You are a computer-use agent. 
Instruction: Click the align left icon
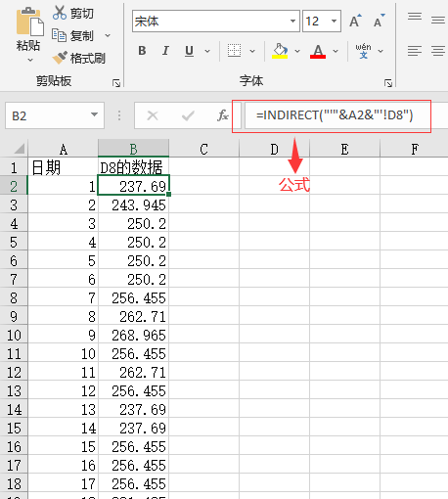[x=415, y=51]
